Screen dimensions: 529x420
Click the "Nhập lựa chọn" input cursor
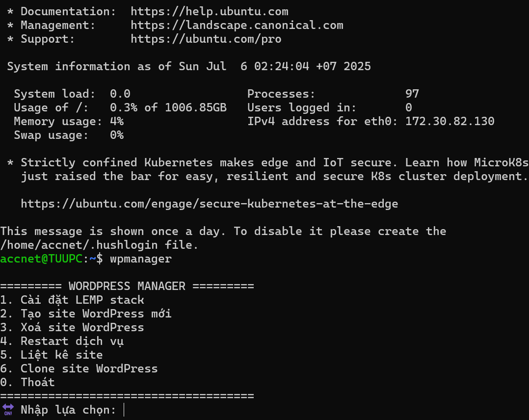(x=124, y=410)
